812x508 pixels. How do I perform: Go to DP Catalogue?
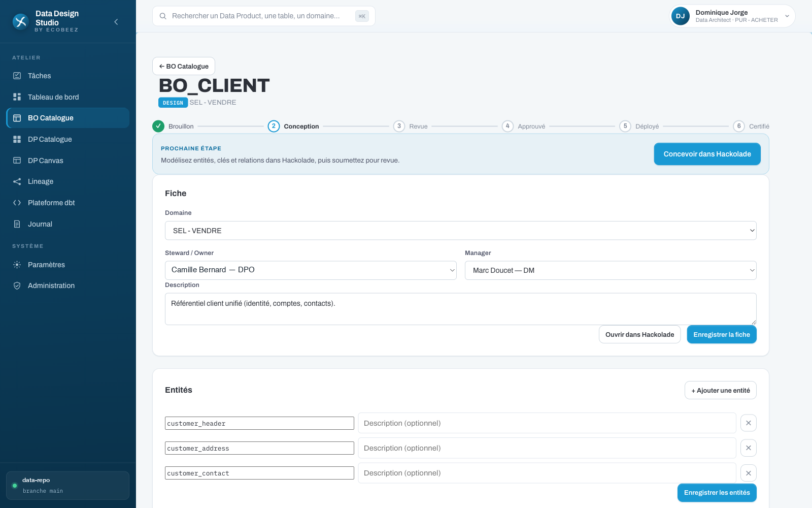(x=67, y=139)
